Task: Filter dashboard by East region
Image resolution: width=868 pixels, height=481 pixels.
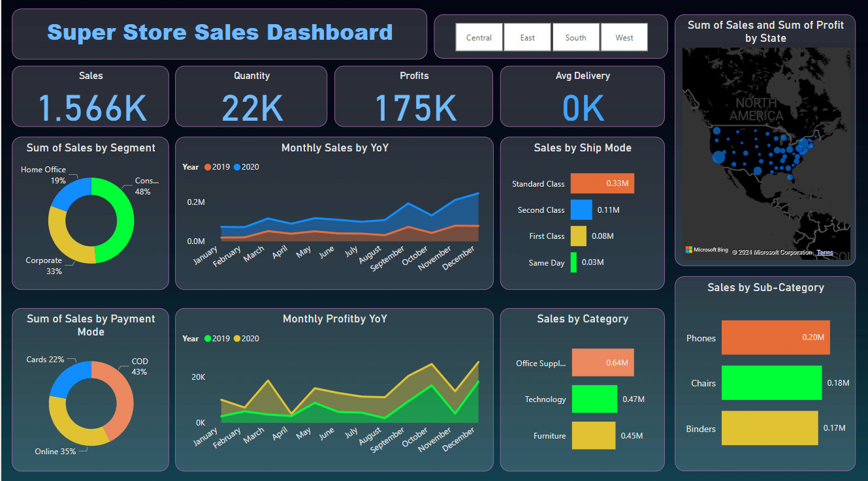Action: point(527,37)
